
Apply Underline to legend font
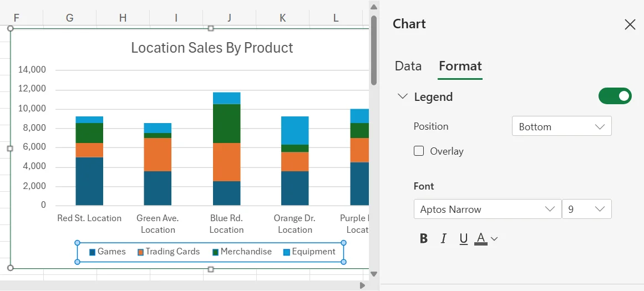point(464,238)
